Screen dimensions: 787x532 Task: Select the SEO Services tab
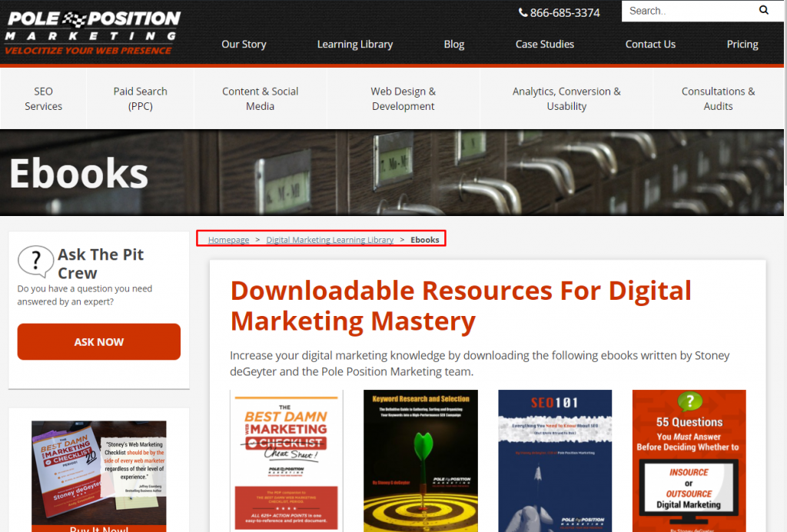click(44, 98)
